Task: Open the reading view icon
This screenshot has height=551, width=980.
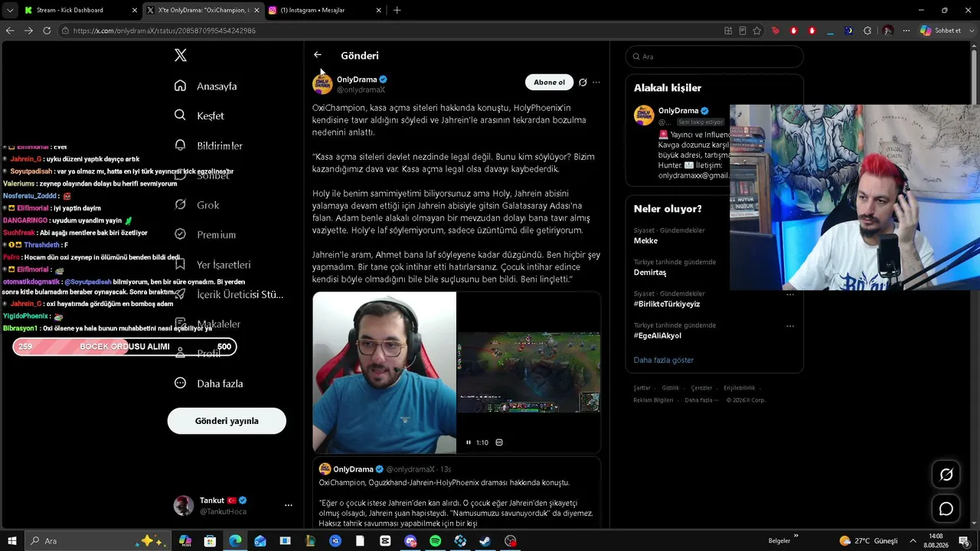Action: [743, 31]
